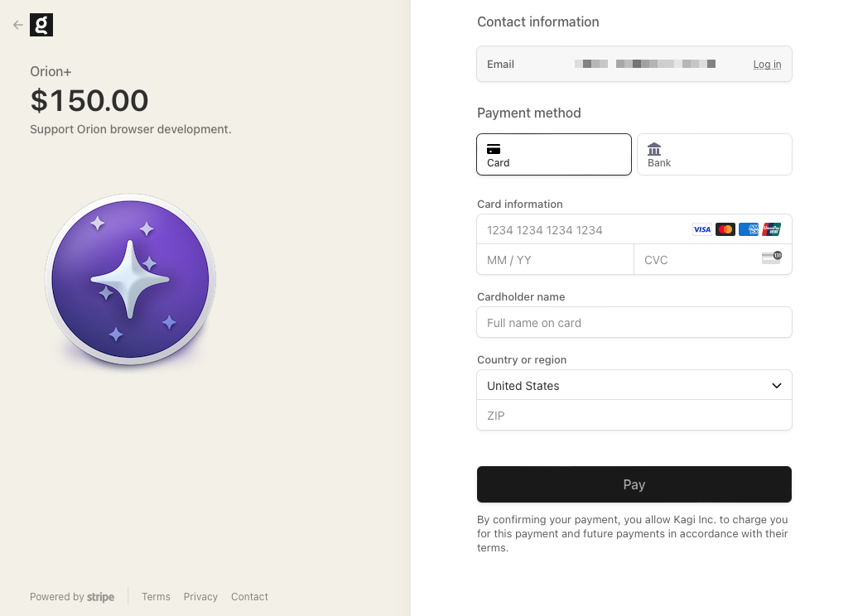Click the American Express card icon

tap(749, 229)
